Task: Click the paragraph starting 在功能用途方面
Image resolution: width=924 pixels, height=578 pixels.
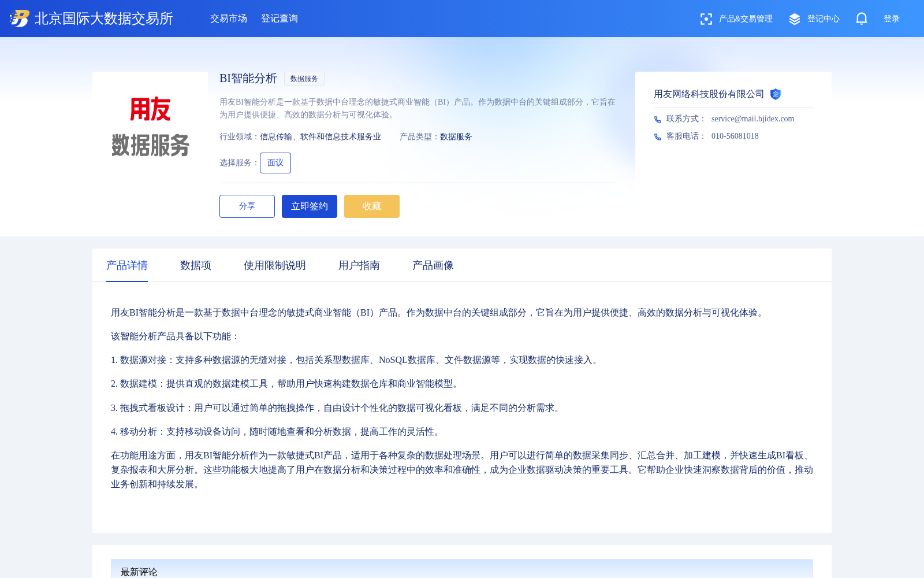Action: [x=462, y=470]
